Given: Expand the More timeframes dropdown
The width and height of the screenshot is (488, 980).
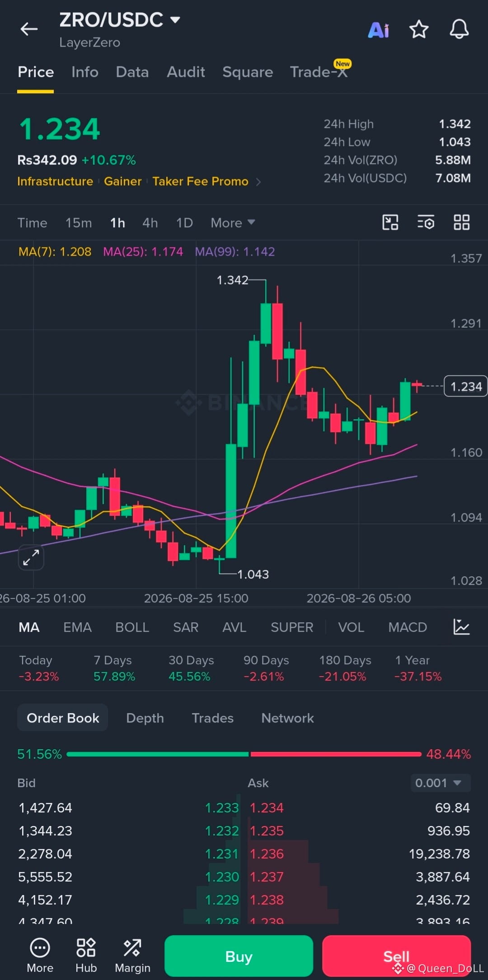Looking at the screenshot, I should (233, 223).
